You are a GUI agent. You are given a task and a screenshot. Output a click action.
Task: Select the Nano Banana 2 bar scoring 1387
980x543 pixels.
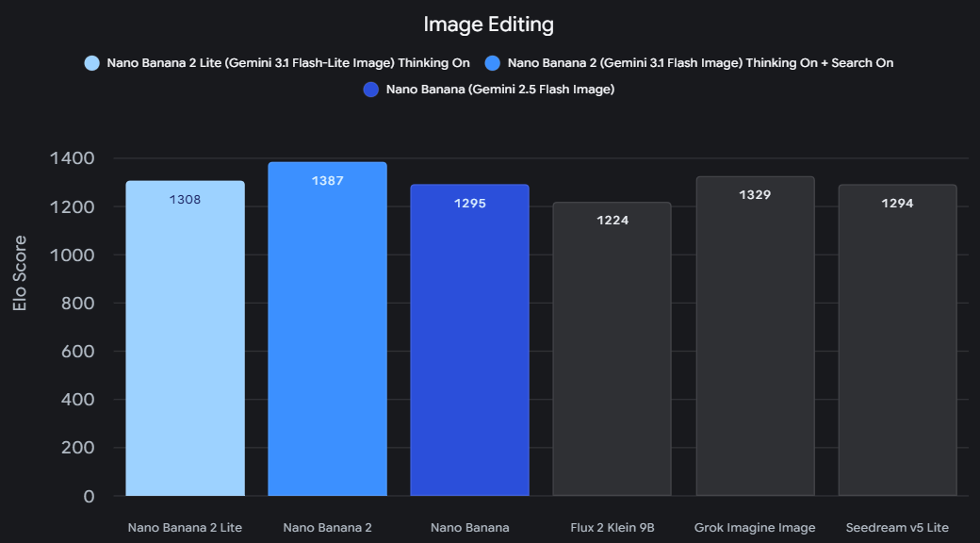pyautogui.click(x=328, y=329)
